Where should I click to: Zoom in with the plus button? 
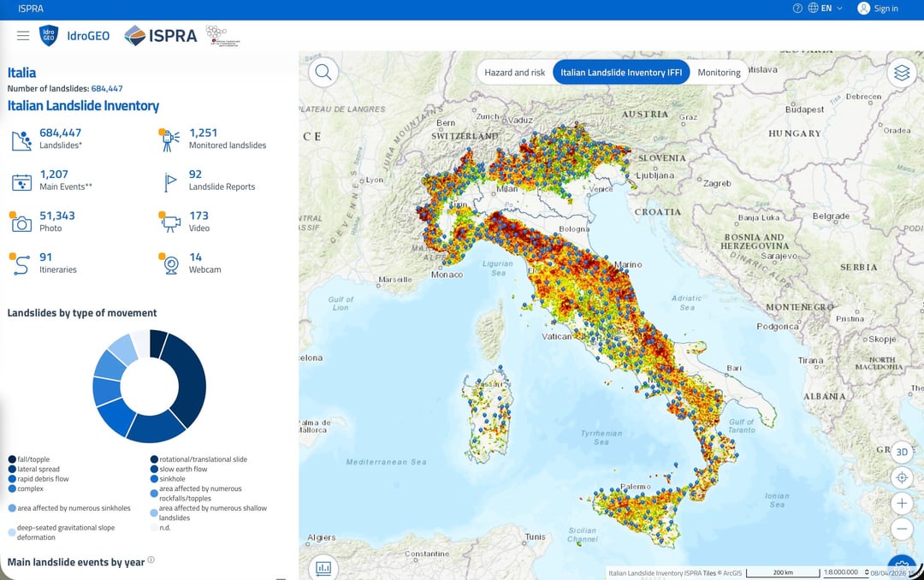coord(901,503)
